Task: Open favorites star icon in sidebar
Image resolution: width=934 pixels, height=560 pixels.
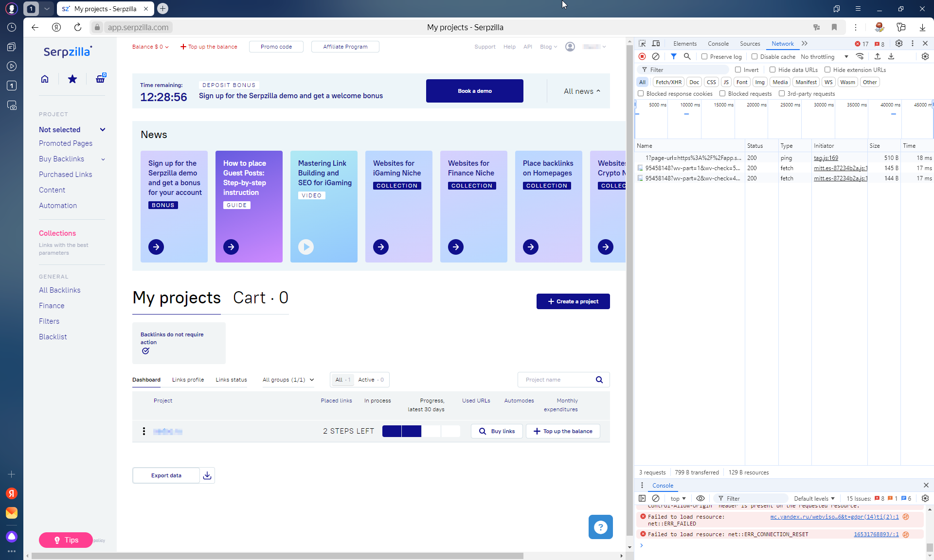Action: coord(72,79)
